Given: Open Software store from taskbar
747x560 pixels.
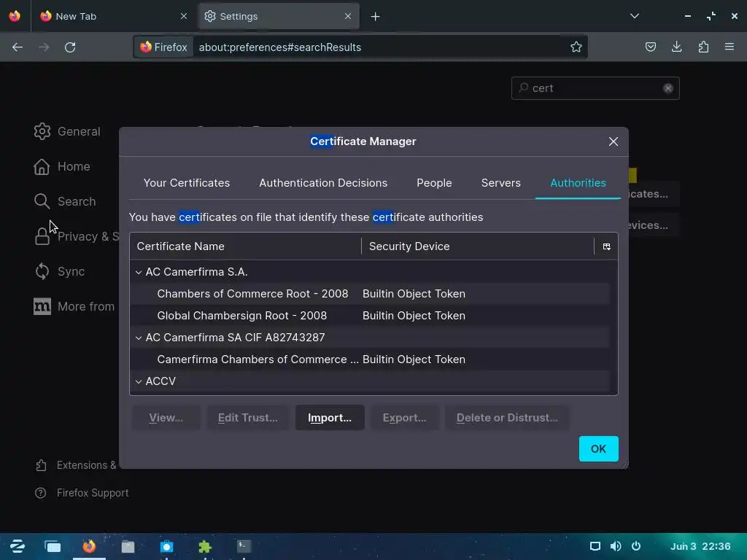Looking at the screenshot, I should [166, 546].
